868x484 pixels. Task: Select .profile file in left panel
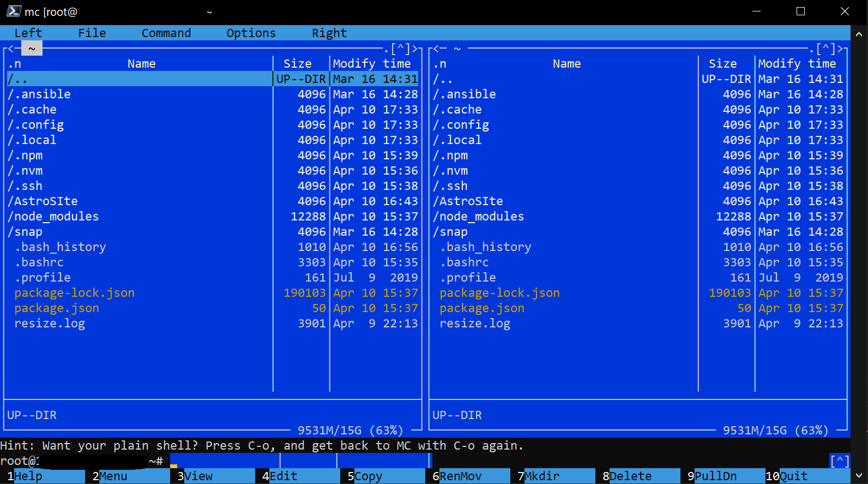point(213,278)
